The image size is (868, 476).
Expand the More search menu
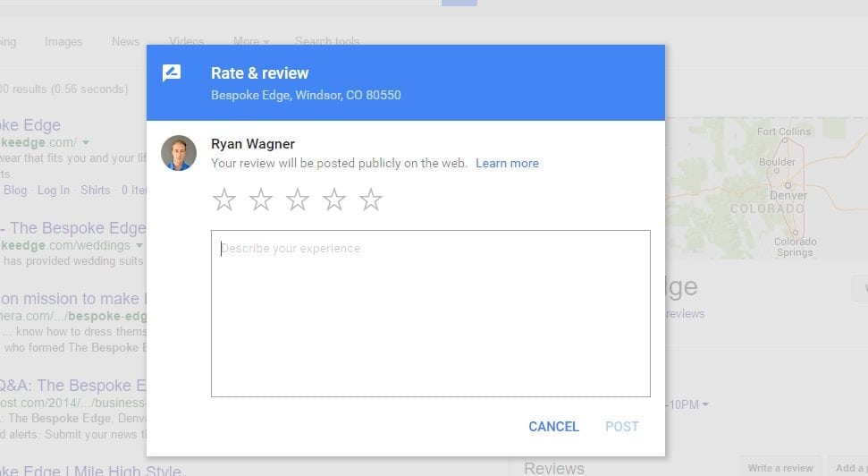pyautogui.click(x=251, y=41)
